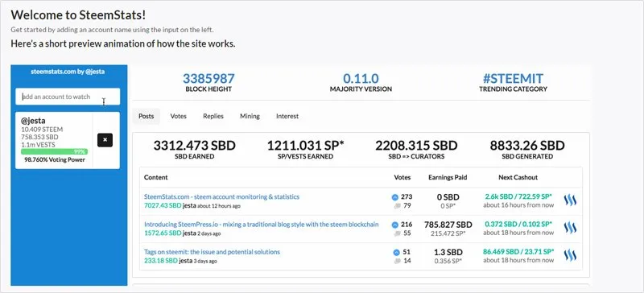Switch to the Posts tab
Screen dimensions: 644x293
(x=146, y=116)
